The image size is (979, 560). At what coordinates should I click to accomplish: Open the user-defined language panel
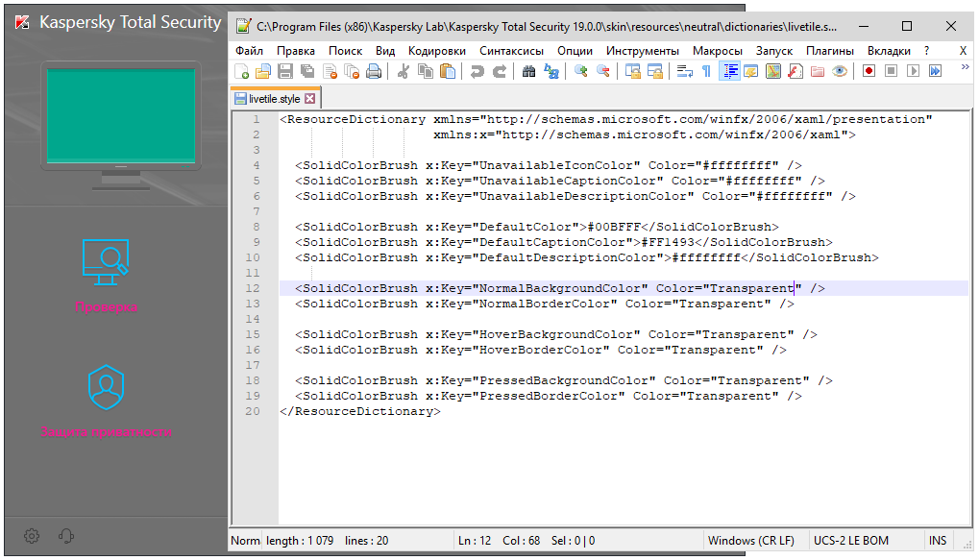(x=751, y=71)
